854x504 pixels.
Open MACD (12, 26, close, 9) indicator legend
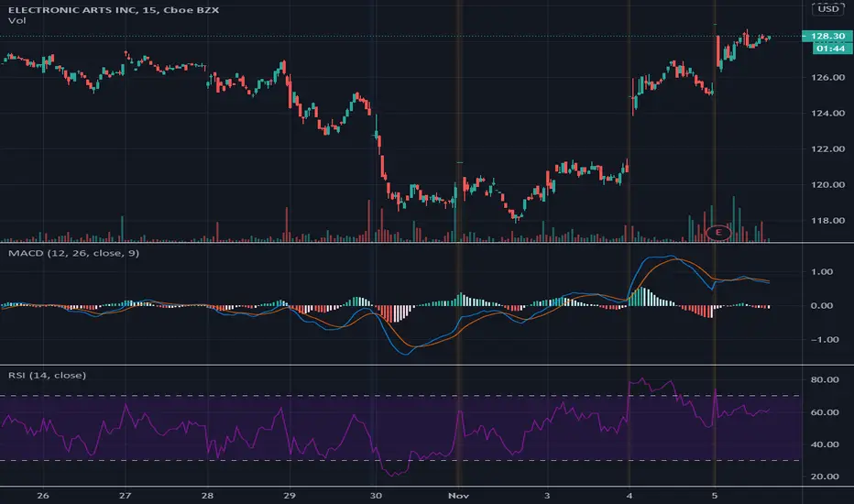(73, 253)
